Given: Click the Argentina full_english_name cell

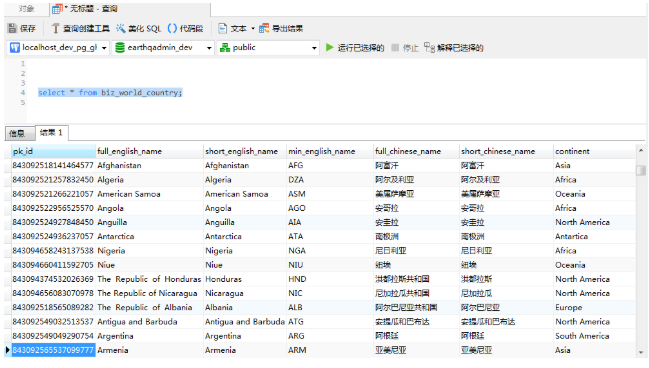Looking at the screenshot, I should pos(149,336).
